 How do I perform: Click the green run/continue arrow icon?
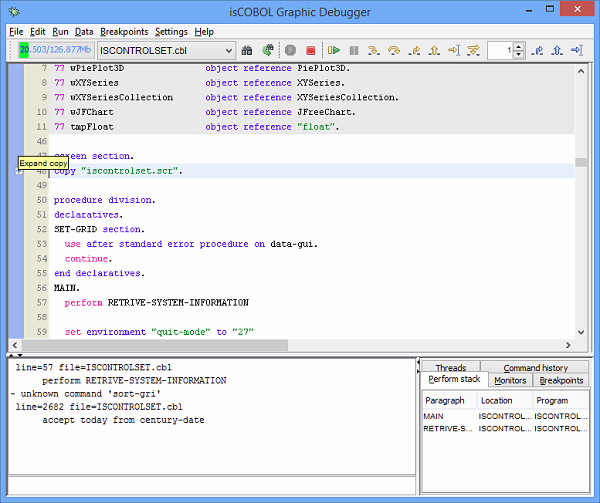(334, 50)
